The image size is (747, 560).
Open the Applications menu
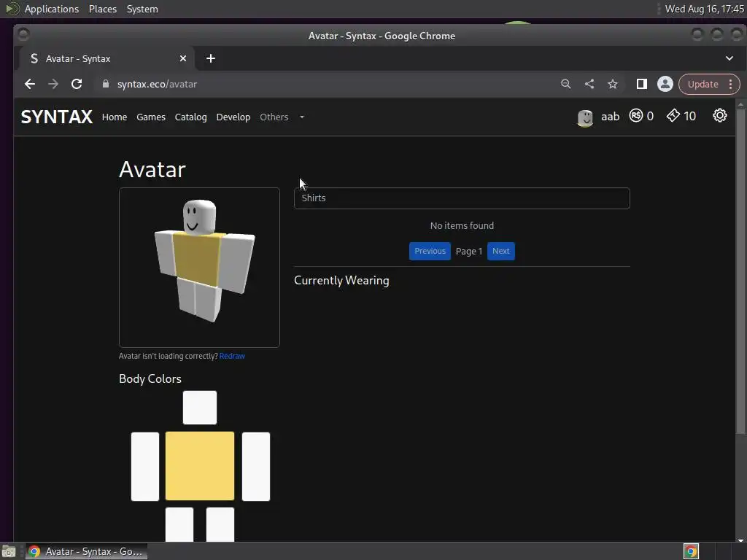click(x=52, y=9)
